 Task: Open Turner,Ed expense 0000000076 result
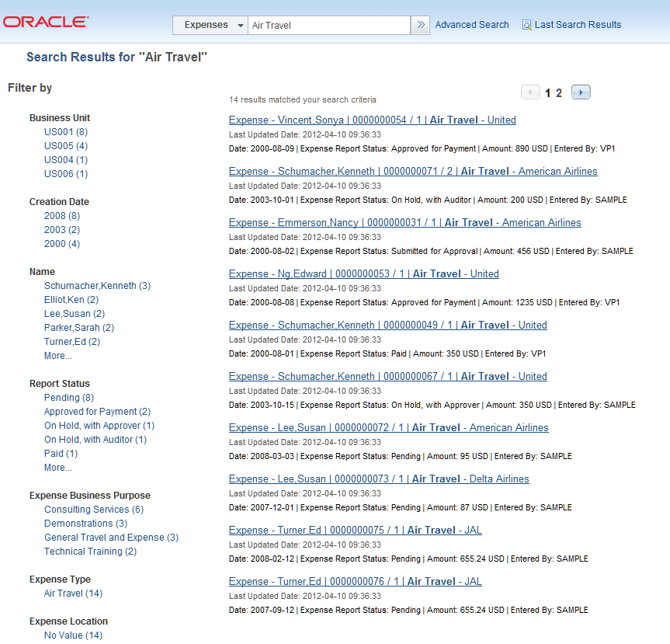coord(355,582)
